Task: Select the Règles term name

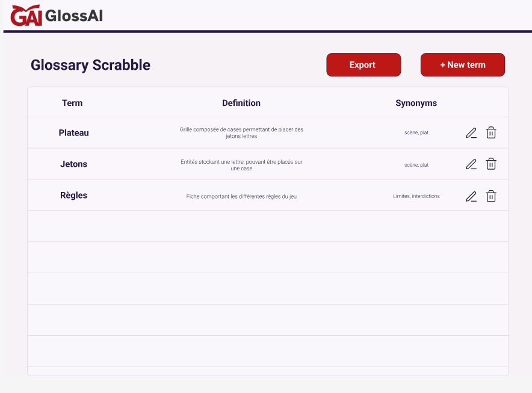Action: [x=73, y=196]
